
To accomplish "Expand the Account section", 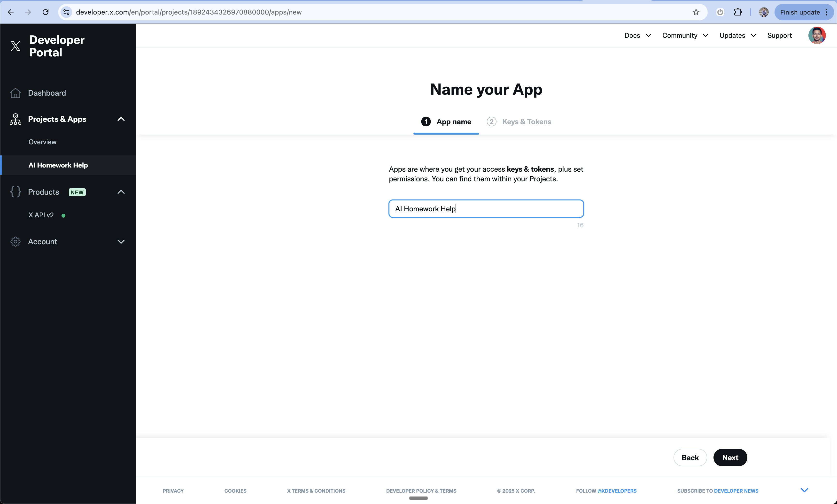I will click(121, 242).
